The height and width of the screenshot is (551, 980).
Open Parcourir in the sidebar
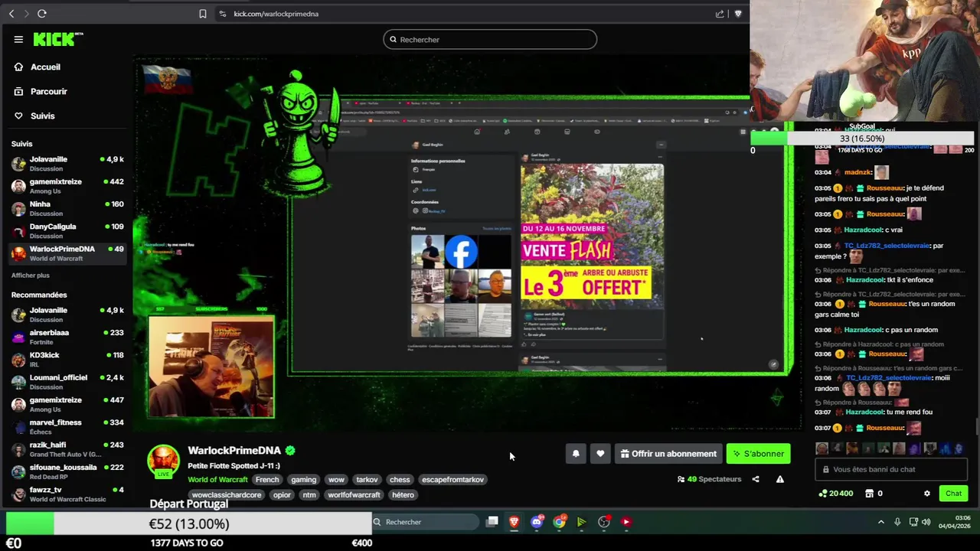click(49, 91)
